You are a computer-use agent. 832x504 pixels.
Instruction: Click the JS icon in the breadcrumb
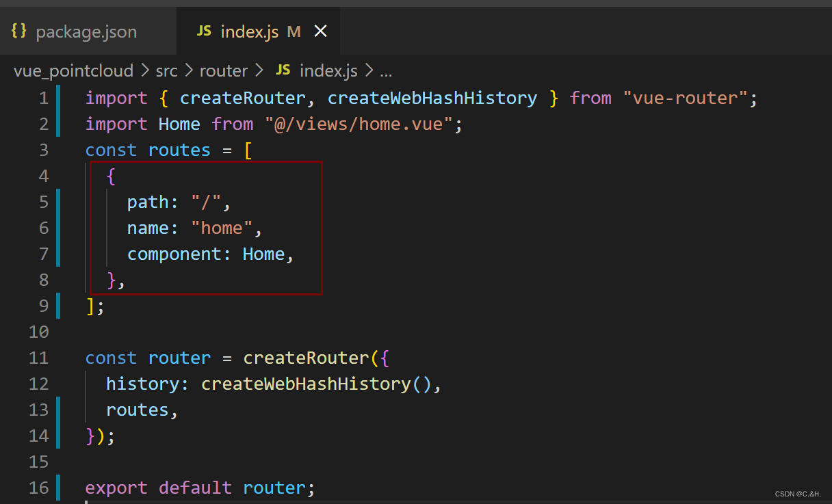[x=283, y=70]
